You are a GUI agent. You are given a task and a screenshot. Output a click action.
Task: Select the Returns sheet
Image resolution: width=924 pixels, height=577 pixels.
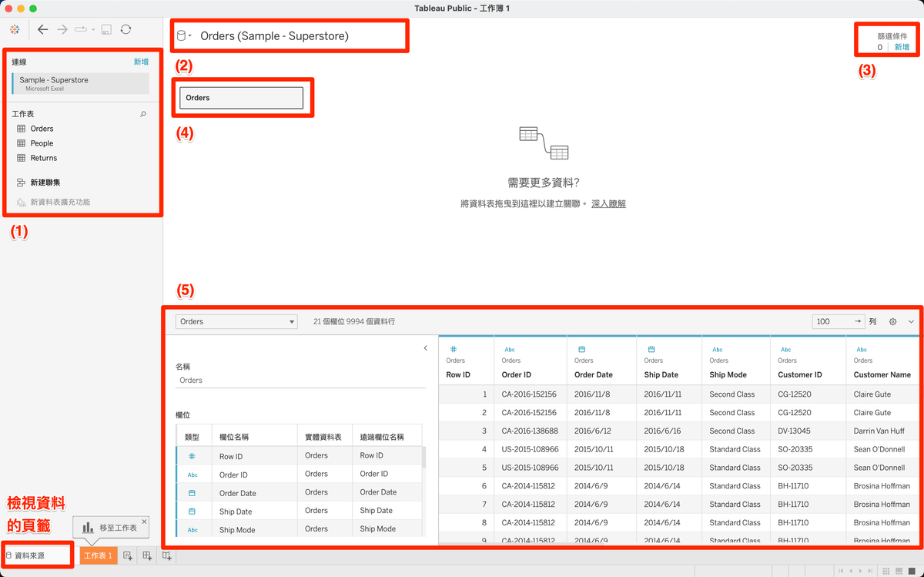(x=44, y=158)
